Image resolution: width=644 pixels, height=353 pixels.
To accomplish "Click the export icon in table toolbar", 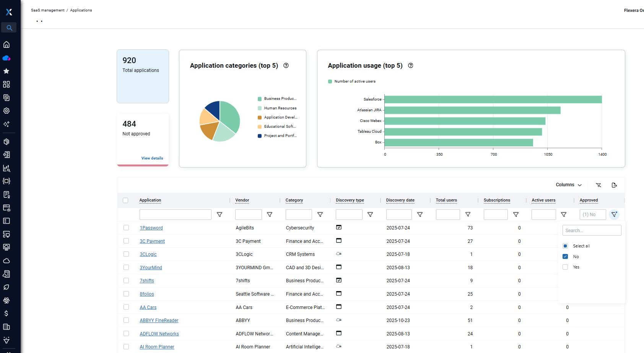I will pos(614,185).
